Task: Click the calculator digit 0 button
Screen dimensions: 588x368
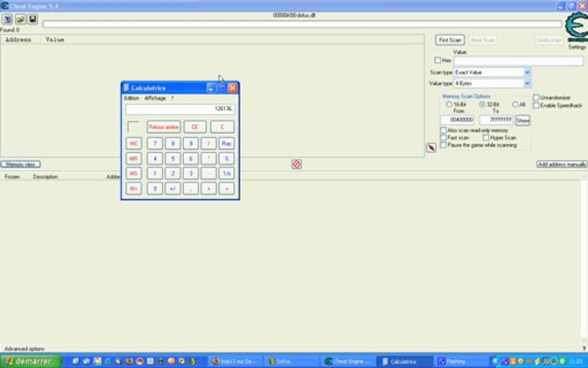Action: 155,189
